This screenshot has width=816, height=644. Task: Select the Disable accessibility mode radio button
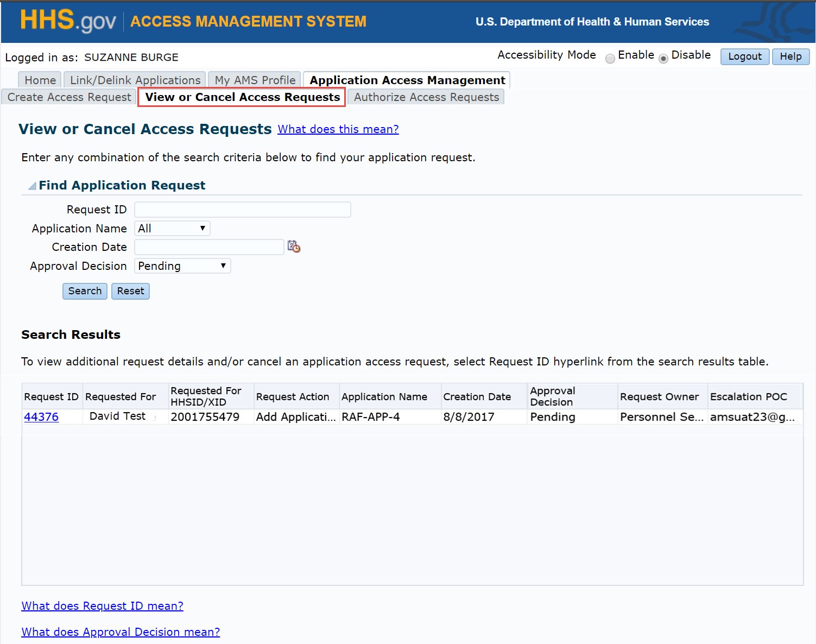663,58
